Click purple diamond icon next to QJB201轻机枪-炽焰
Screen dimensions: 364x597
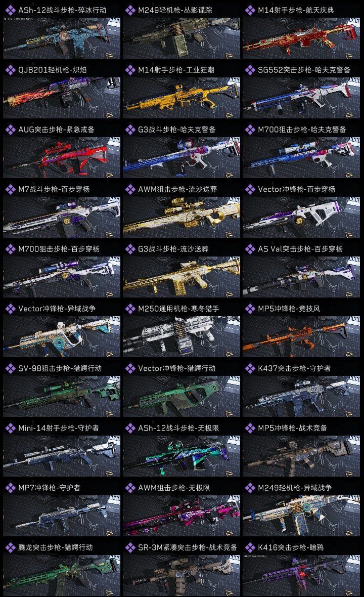10,70
